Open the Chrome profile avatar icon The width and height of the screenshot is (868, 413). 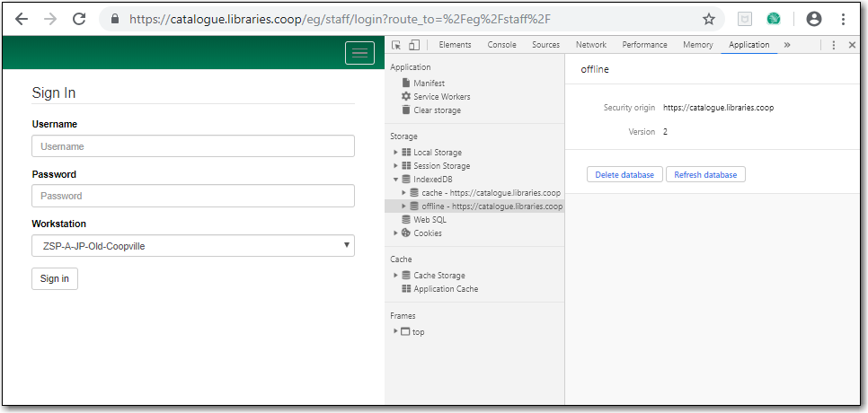tap(814, 19)
